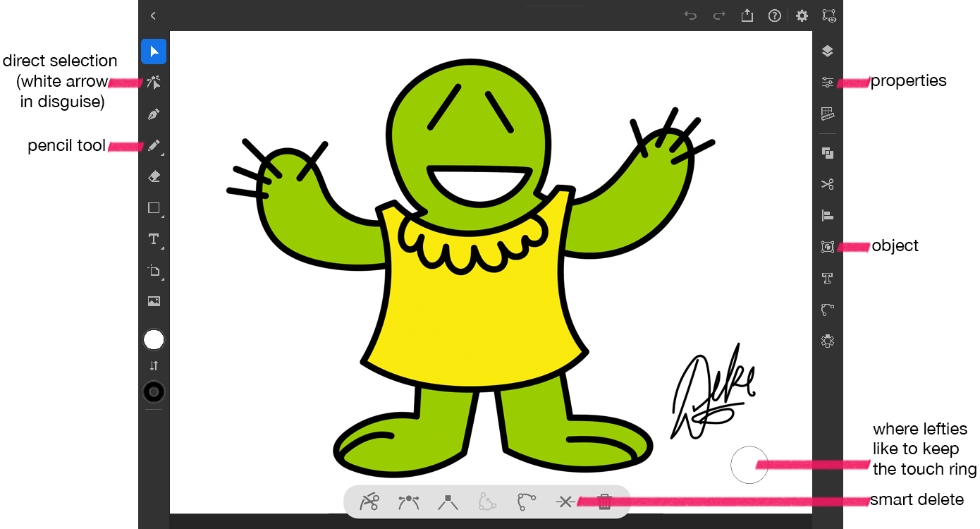Image resolution: width=980 pixels, height=529 pixels.
Task: Open the app Settings menu
Action: point(802,16)
